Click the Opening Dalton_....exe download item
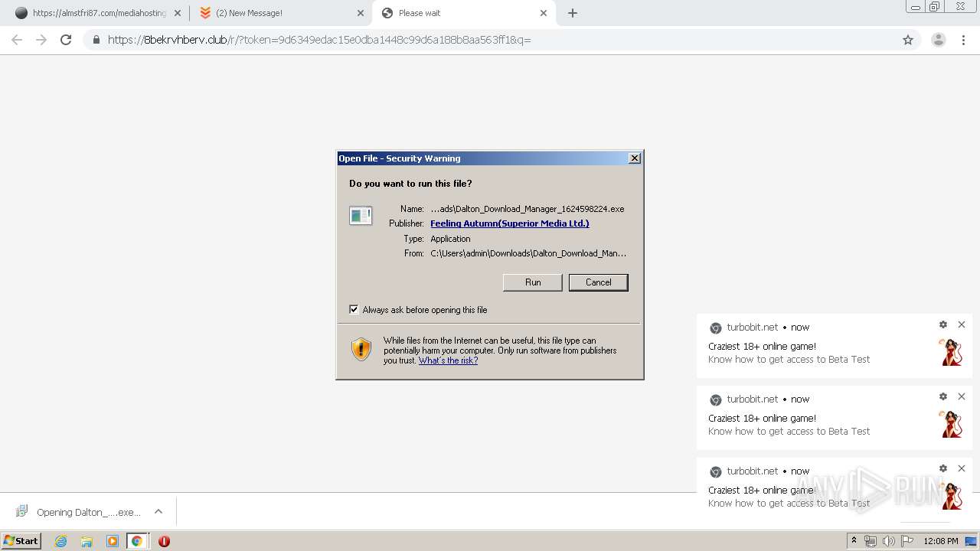Image resolution: width=980 pixels, height=551 pixels. pyautogui.click(x=78, y=512)
